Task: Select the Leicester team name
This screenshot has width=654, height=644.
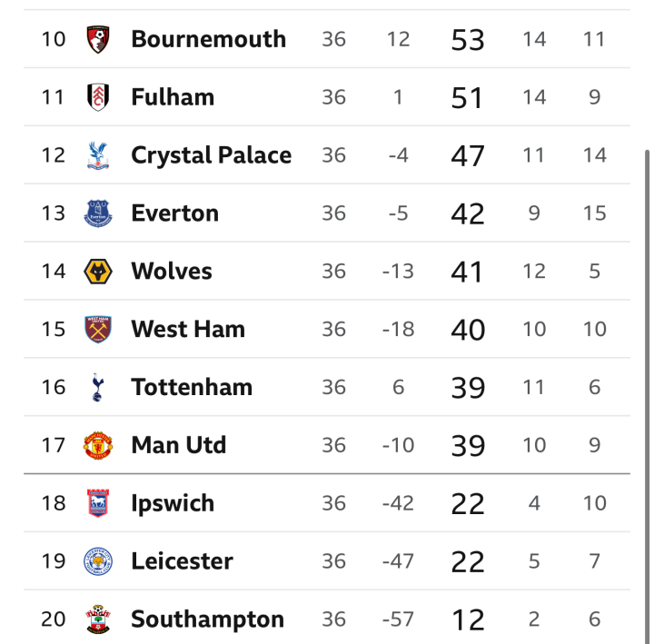Action: point(182,561)
